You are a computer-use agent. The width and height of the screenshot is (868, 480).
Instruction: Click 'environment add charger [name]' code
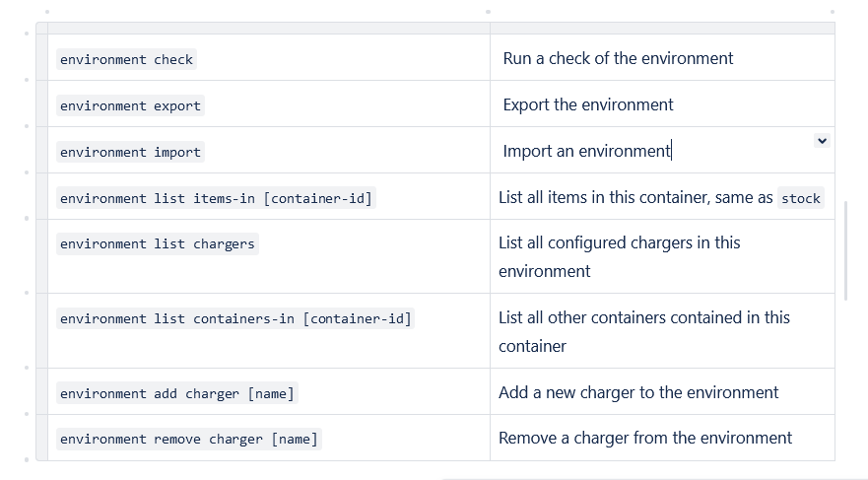tap(176, 394)
